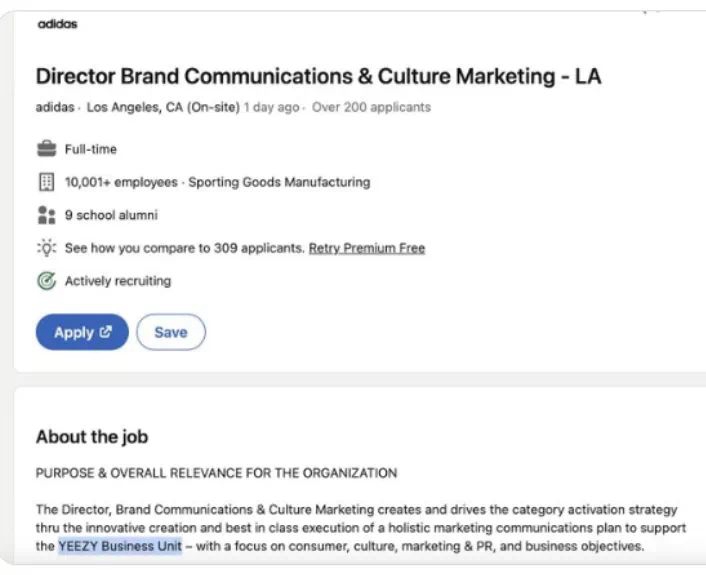Click the briefcase icon beside Full-time
The height and width of the screenshot is (575, 706).
(x=46, y=149)
